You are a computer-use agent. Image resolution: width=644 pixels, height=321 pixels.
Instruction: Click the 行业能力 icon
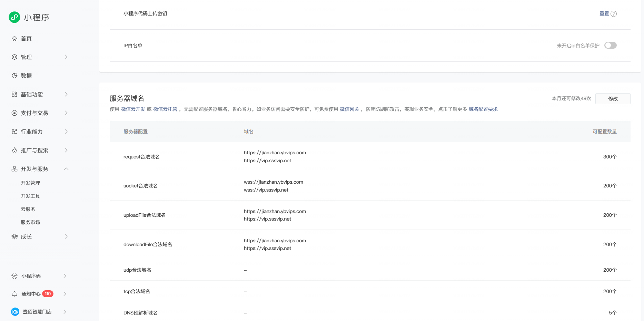tap(14, 132)
